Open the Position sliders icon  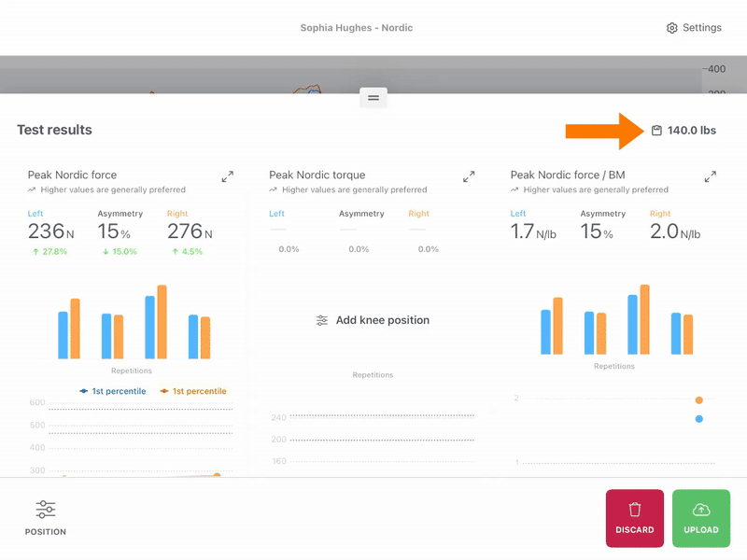[x=46, y=510]
